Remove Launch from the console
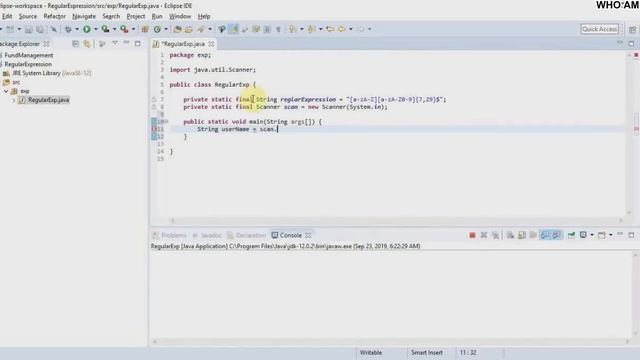The image size is (640, 360). pyautogui.click(x=484, y=235)
